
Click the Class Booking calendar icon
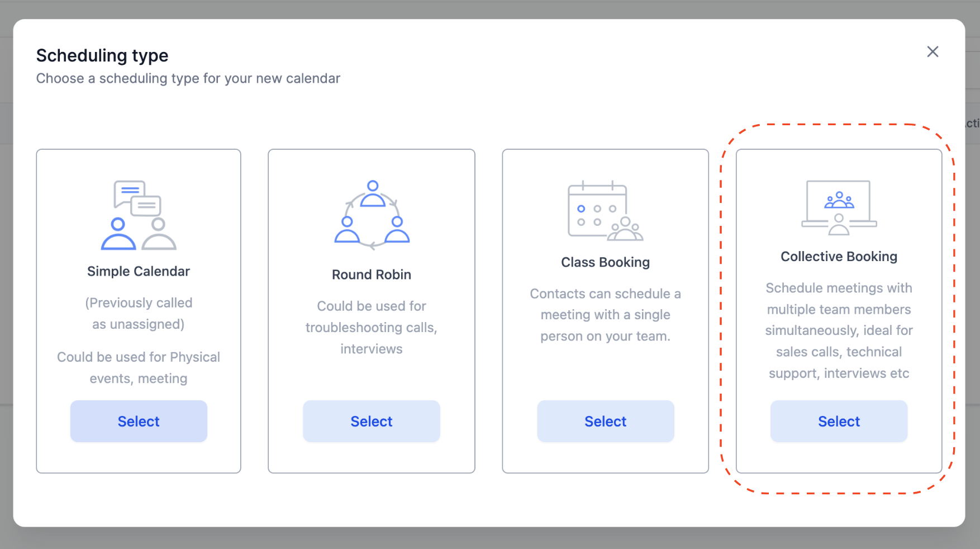click(x=606, y=211)
